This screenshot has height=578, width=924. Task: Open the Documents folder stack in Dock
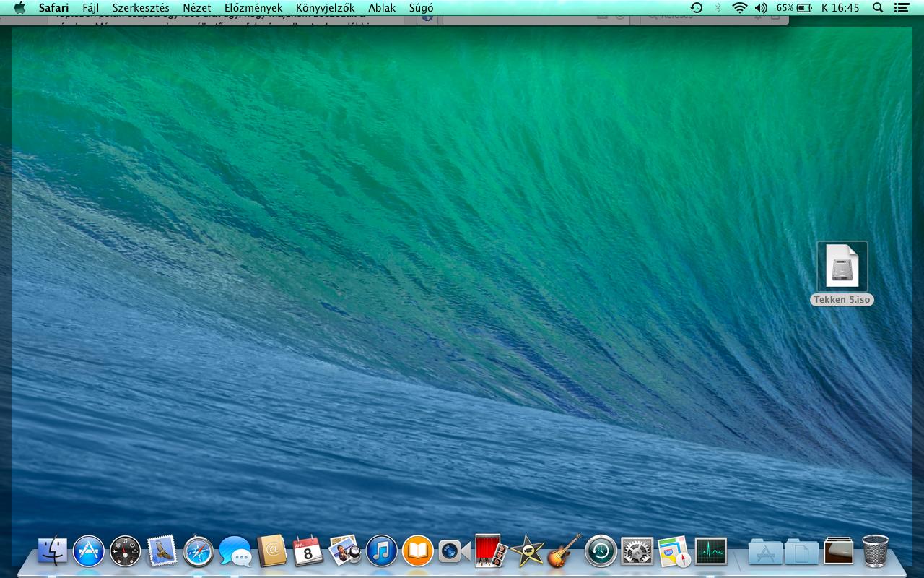pyautogui.click(x=802, y=552)
